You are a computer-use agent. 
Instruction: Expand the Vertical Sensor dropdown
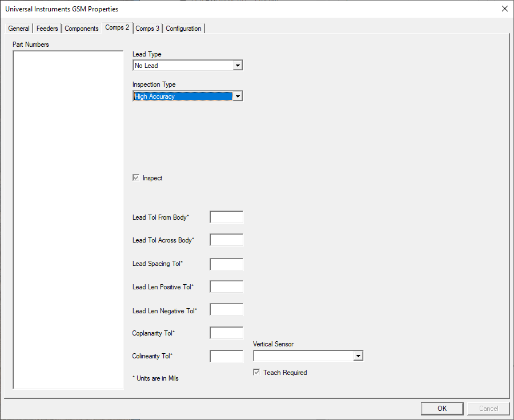pos(359,356)
